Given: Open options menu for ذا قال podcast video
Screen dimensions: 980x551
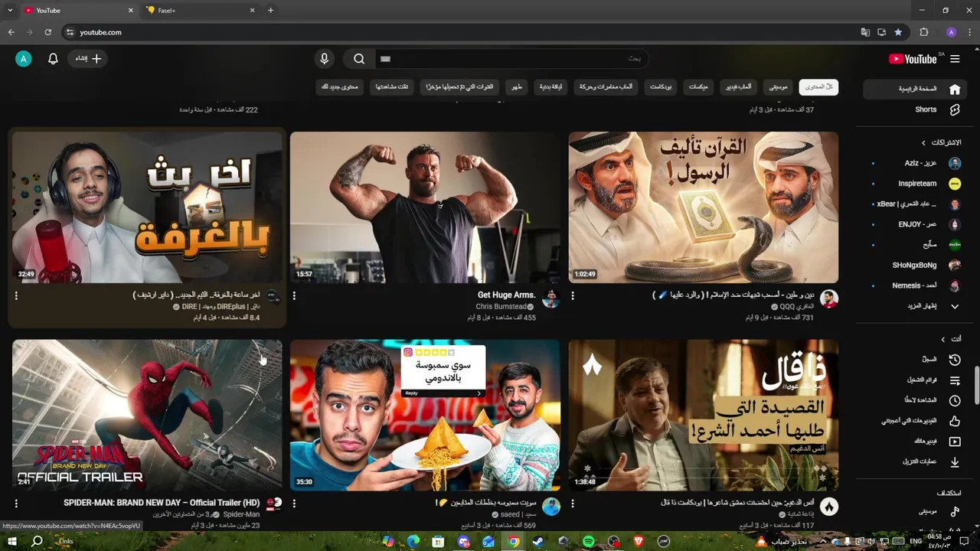Looking at the screenshot, I should coord(573,504).
